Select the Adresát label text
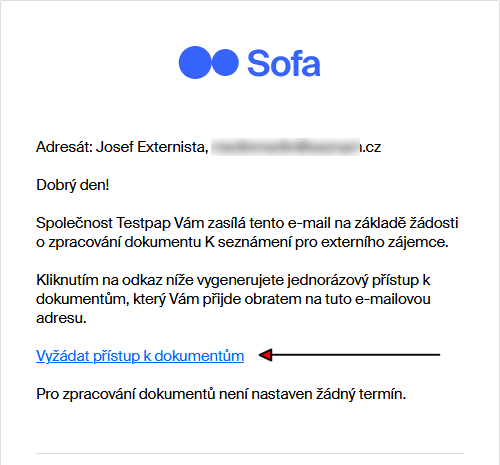This screenshot has width=500, height=465. click(x=64, y=147)
